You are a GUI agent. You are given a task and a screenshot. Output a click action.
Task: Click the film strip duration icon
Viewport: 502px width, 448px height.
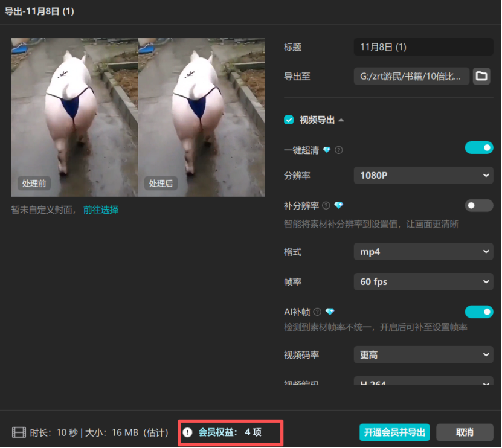(x=19, y=432)
